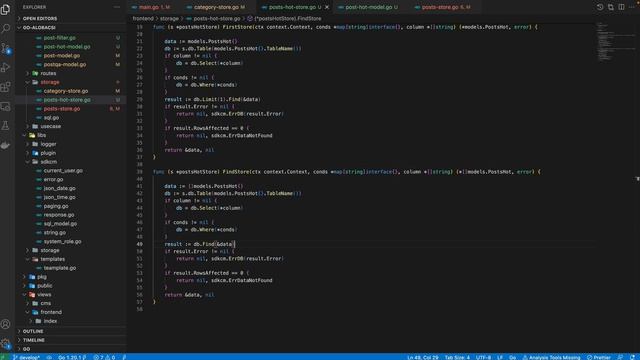Click the notifications bell in status bar
640x360 pixels.
(x=632, y=357)
